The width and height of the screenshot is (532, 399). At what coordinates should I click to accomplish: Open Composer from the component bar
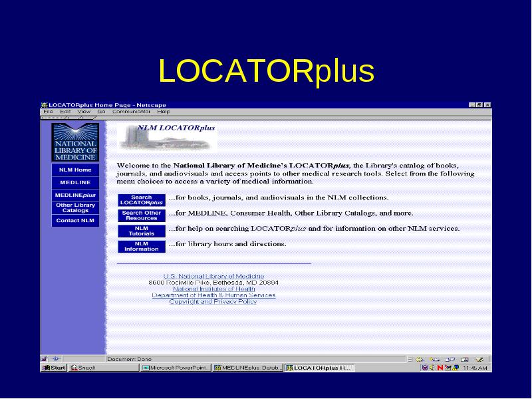[479, 359]
